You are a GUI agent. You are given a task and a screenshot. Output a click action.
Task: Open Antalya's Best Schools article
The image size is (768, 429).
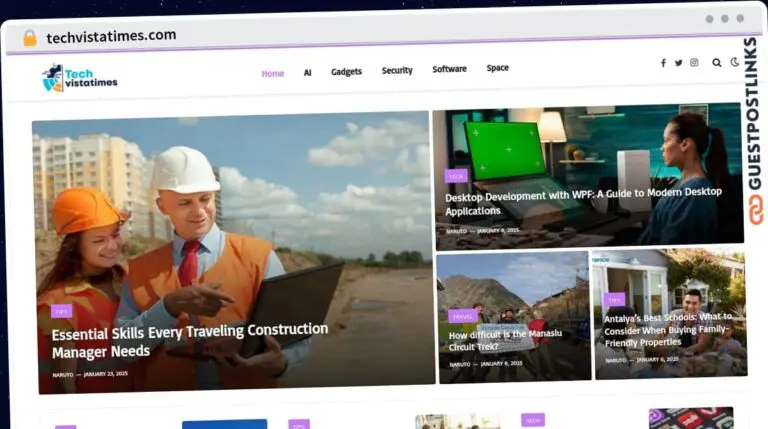pos(668,330)
